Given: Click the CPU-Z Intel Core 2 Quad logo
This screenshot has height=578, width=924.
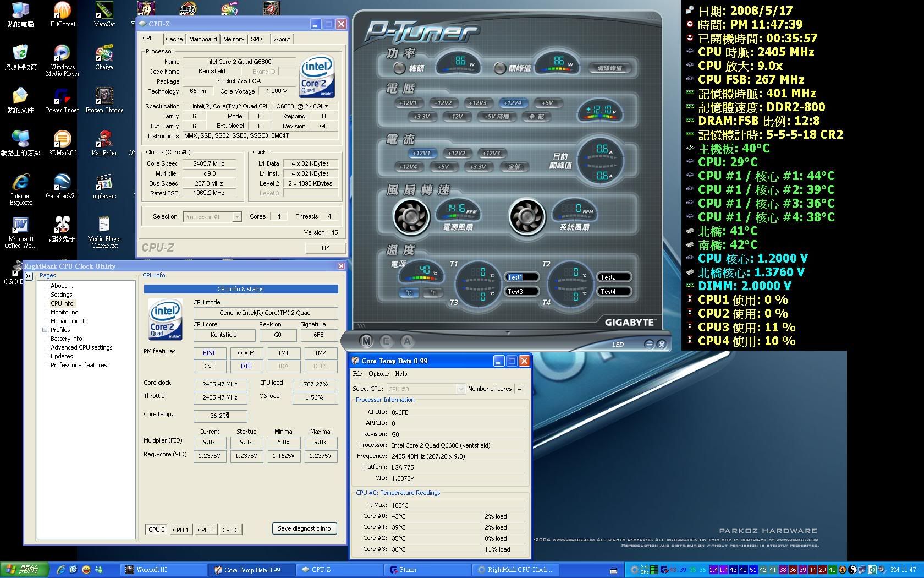Looking at the screenshot, I should click(x=317, y=77).
